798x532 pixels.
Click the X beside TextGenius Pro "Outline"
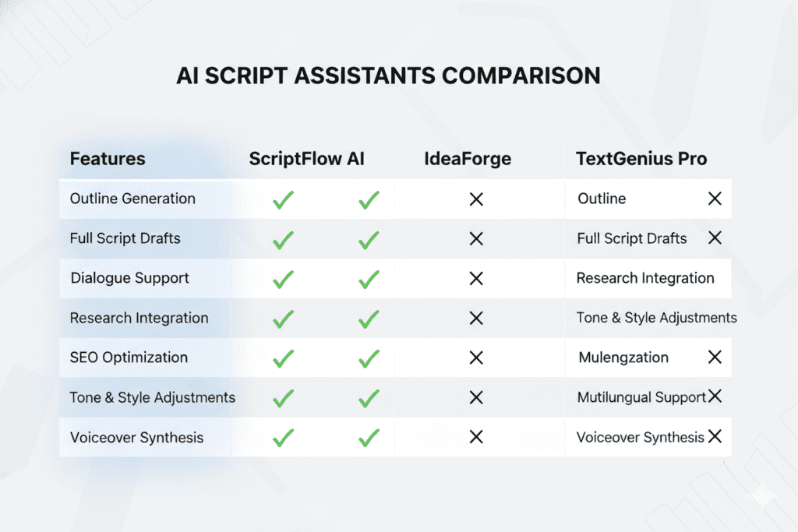pyautogui.click(x=715, y=199)
